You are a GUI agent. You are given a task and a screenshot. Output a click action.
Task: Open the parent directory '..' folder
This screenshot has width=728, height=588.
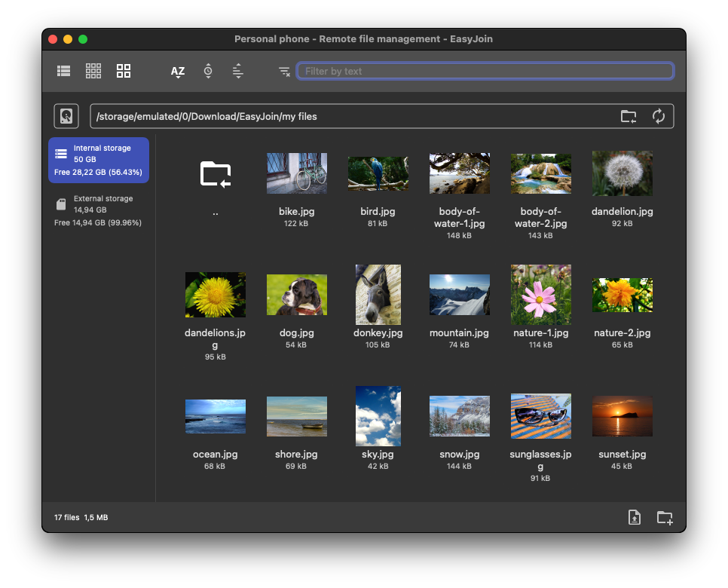click(216, 174)
